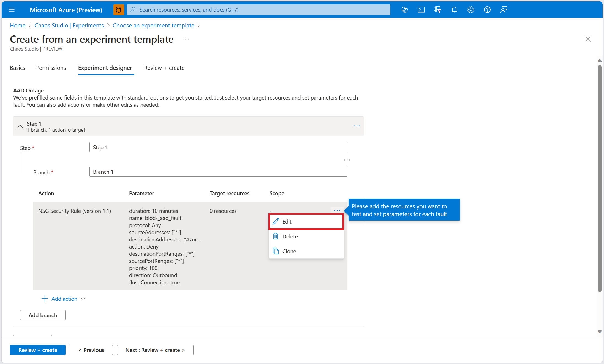Open the feedback icon

coord(504,10)
